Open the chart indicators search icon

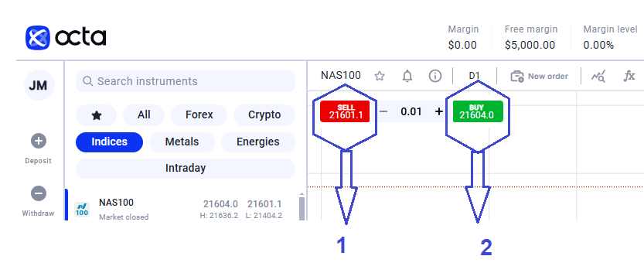[x=598, y=76]
